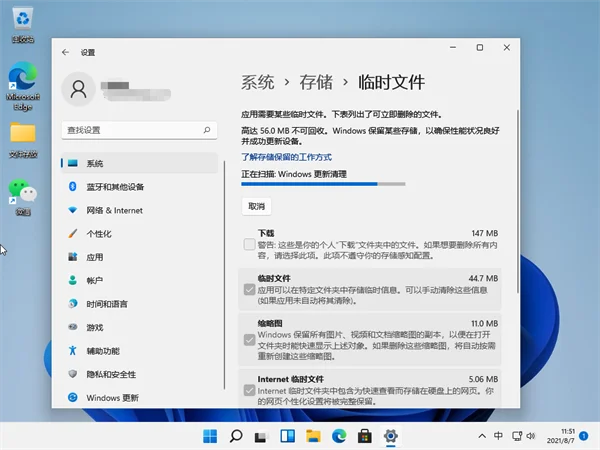The height and width of the screenshot is (450, 600).
Task: Go to 系统 breadcrumb
Action: pos(258,82)
